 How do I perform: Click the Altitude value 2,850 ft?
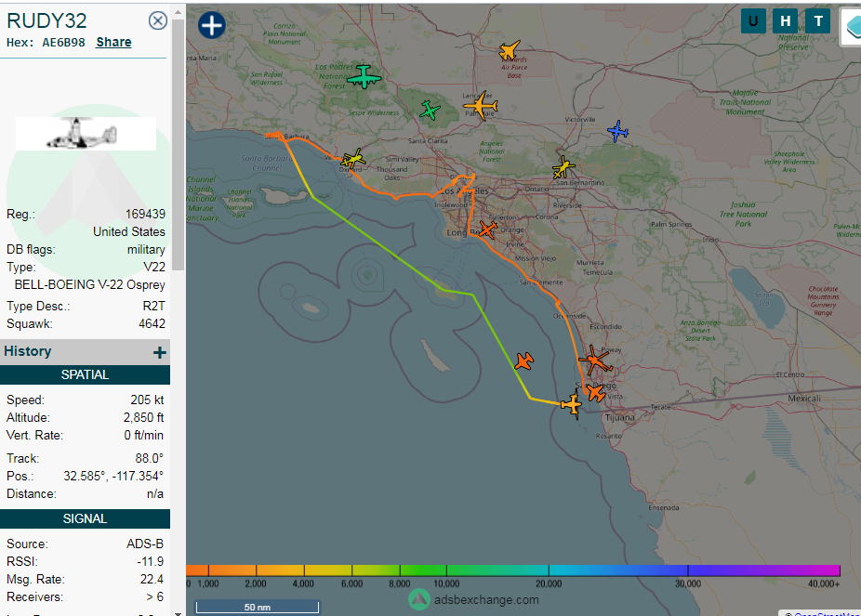point(144,417)
